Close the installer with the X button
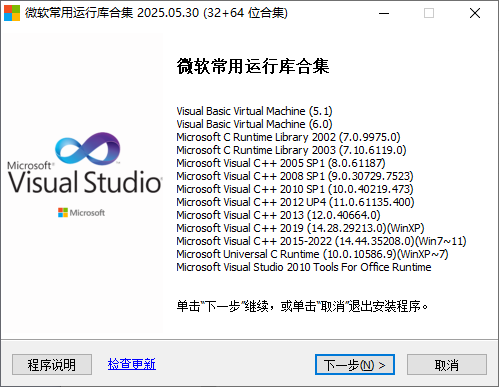The height and width of the screenshot is (387, 499). click(x=475, y=13)
